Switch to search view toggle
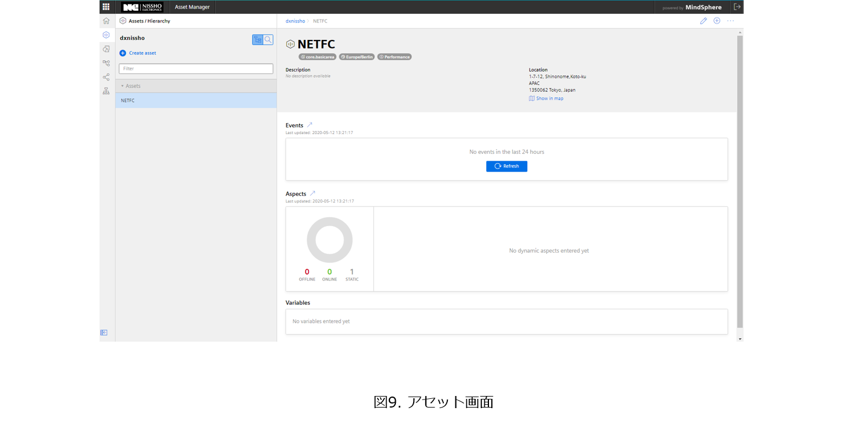This screenshot has width=868, height=422. coord(268,40)
